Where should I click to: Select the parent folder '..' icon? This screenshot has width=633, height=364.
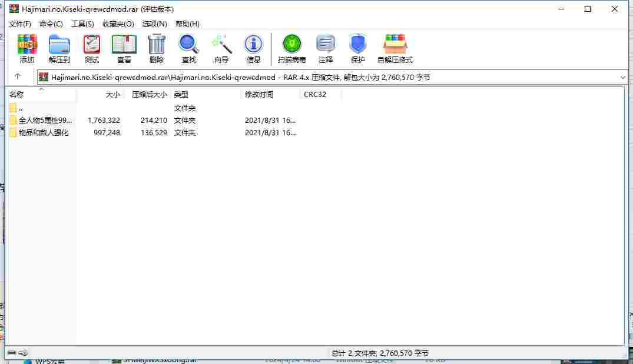pos(13,108)
